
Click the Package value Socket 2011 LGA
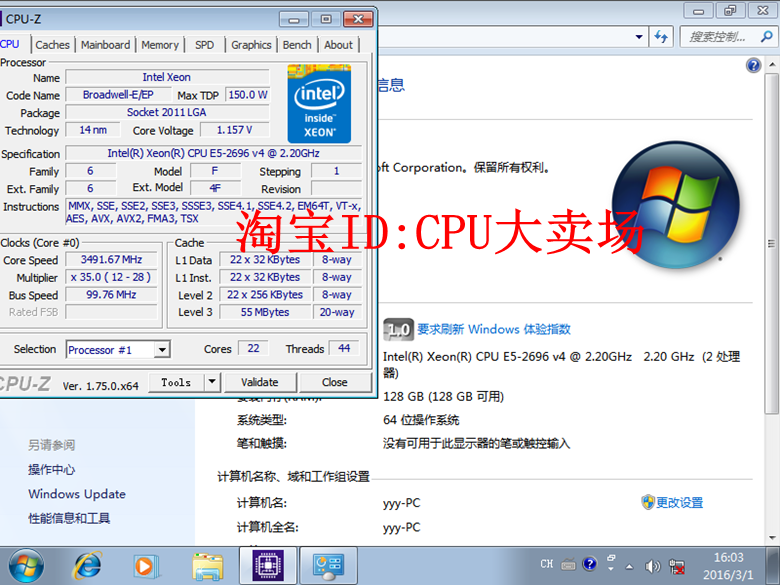click(167, 112)
